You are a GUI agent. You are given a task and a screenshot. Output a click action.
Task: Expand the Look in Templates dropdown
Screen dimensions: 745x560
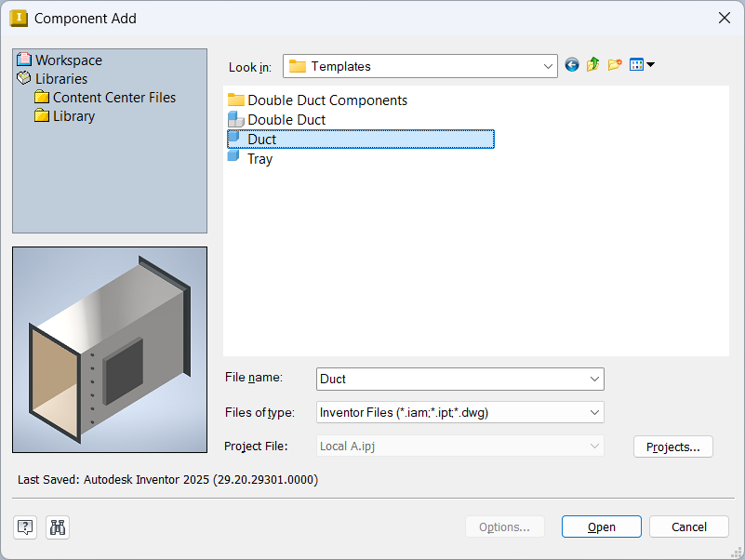coord(548,66)
